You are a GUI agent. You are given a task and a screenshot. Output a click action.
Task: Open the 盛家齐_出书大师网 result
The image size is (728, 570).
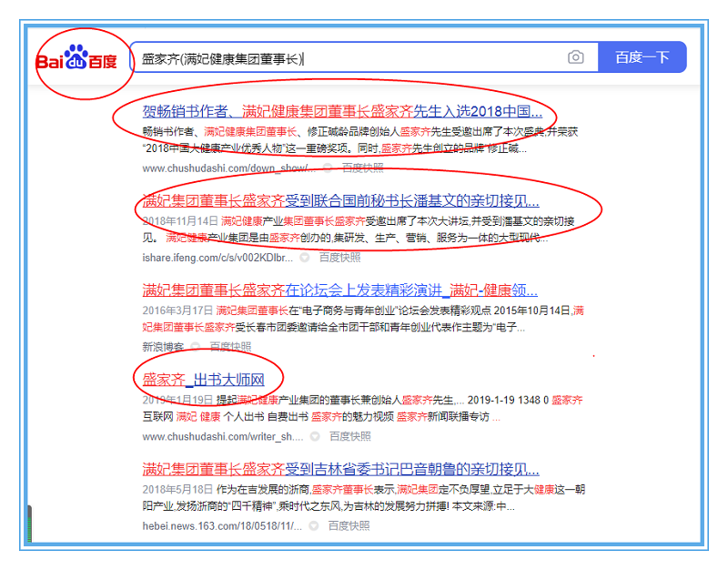pyautogui.click(x=203, y=380)
